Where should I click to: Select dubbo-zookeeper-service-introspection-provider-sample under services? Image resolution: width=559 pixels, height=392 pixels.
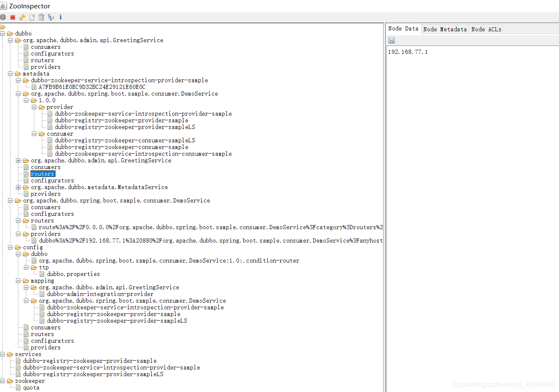click(x=112, y=367)
